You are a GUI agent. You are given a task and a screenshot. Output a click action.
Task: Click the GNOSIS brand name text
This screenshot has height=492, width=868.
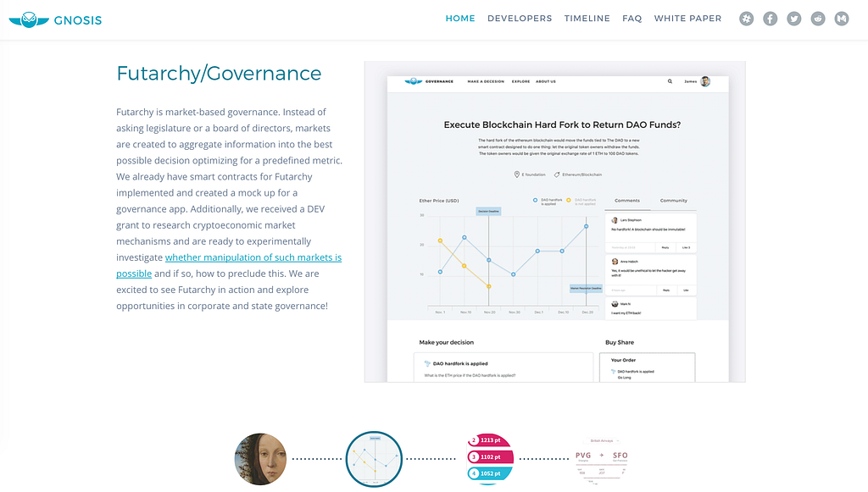(77, 20)
